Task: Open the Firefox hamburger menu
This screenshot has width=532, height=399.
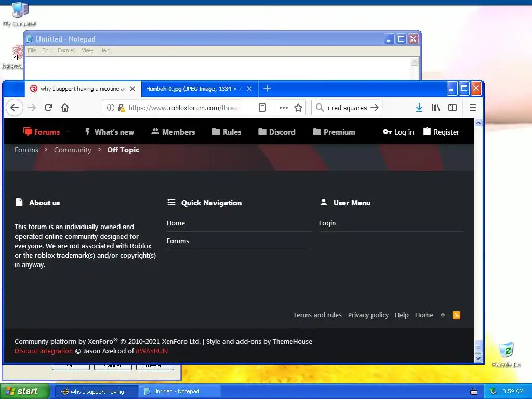Action: coord(473,108)
